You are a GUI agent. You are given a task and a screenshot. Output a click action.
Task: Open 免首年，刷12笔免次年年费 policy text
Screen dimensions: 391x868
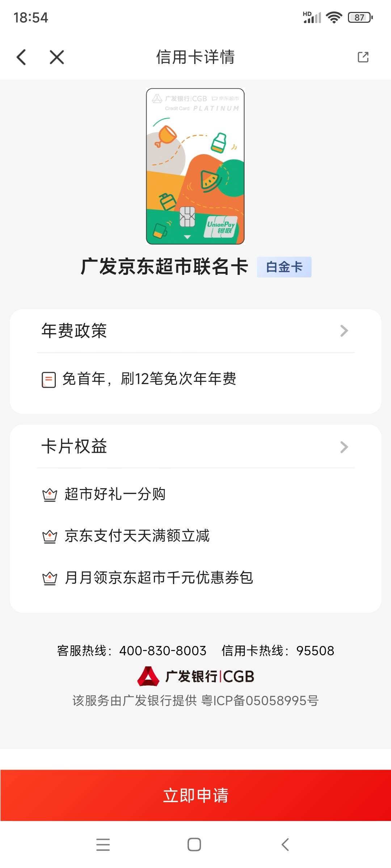click(x=149, y=379)
